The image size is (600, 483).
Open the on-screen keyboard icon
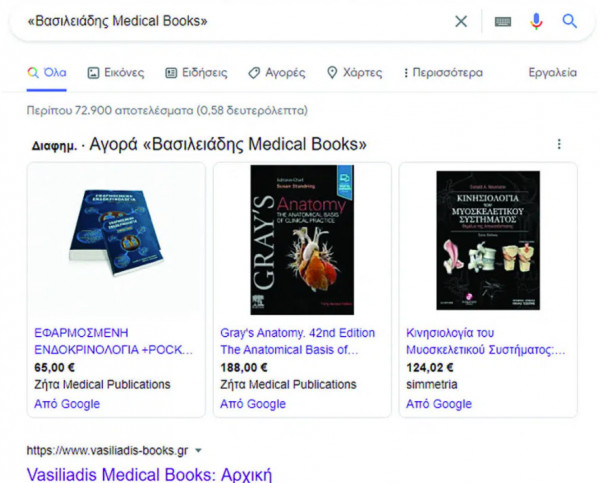(x=503, y=21)
